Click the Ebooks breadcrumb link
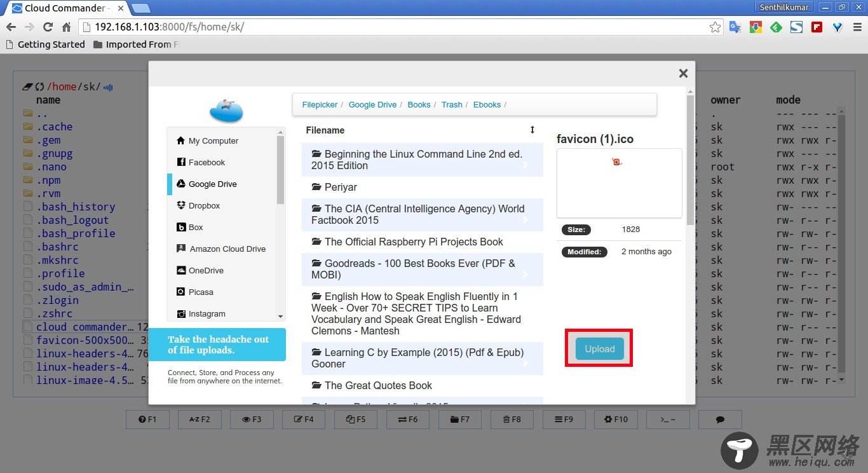Image resolution: width=868 pixels, height=473 pixels. pos(487,104)
